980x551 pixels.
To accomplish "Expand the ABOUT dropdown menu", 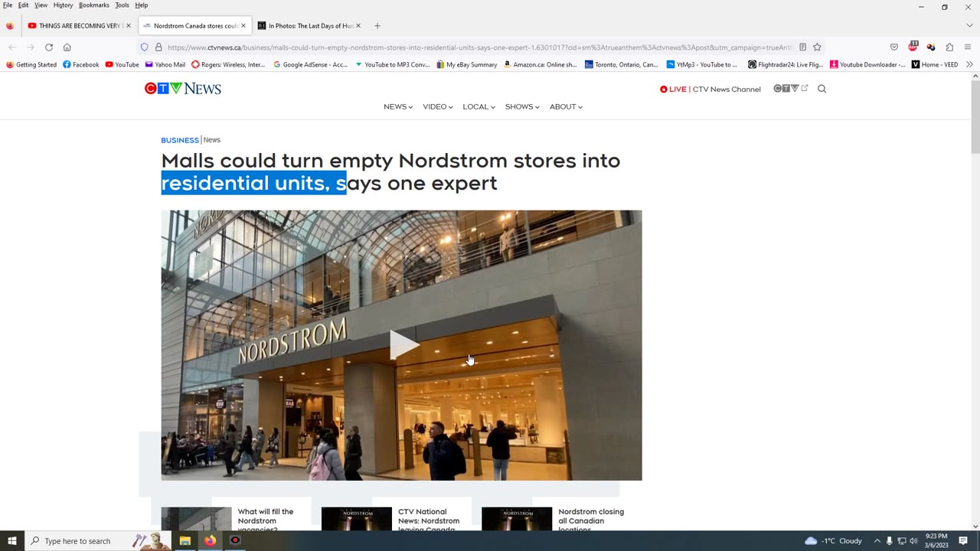I will (x=566, y=106).
